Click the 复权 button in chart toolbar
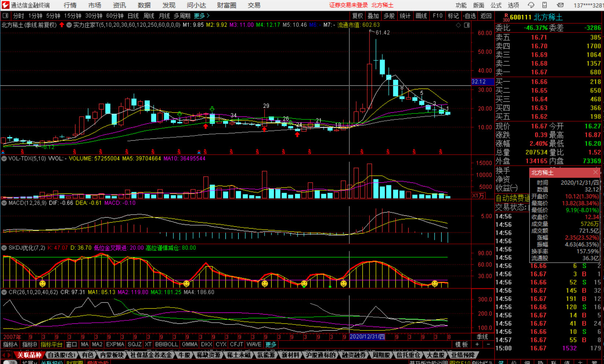Image resolution: width=604 pixels, height=364 pixels. click(357, 16)
